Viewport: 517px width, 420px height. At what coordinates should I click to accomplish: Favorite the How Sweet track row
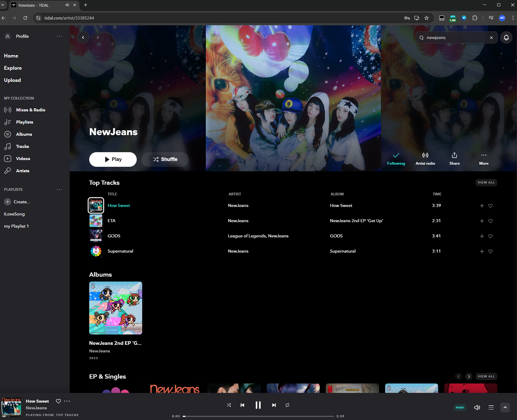point(490,206)
